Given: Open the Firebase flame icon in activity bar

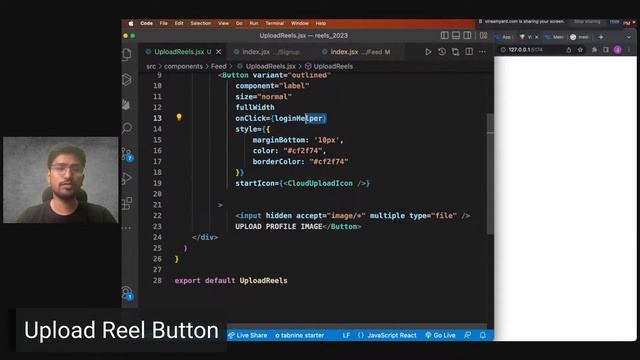Looking at the screenshot, I should click(126, 104).
